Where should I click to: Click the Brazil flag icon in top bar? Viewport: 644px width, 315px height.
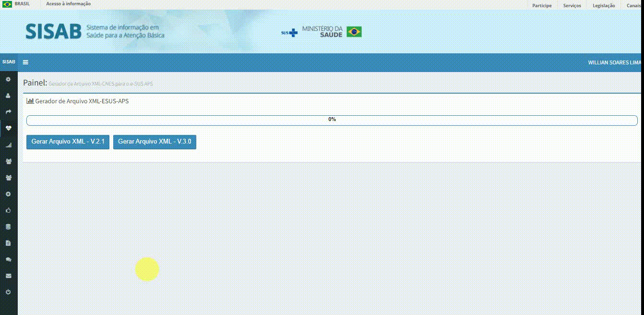(7, 4)
